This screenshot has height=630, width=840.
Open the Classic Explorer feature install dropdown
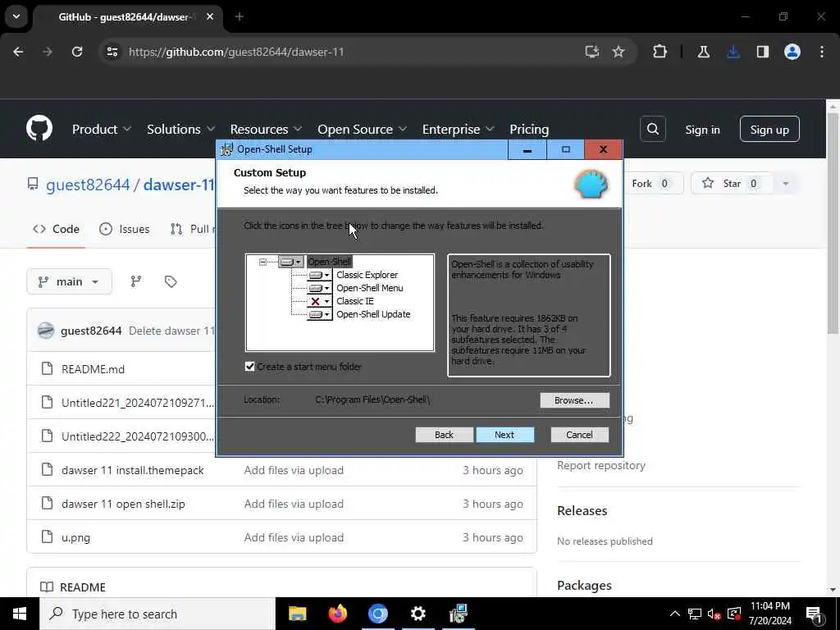319,275
